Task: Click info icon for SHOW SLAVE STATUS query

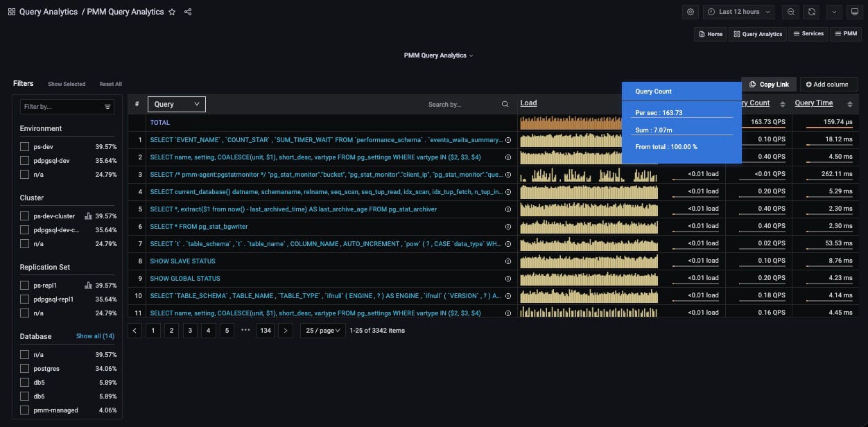Action: click(507, 261)
